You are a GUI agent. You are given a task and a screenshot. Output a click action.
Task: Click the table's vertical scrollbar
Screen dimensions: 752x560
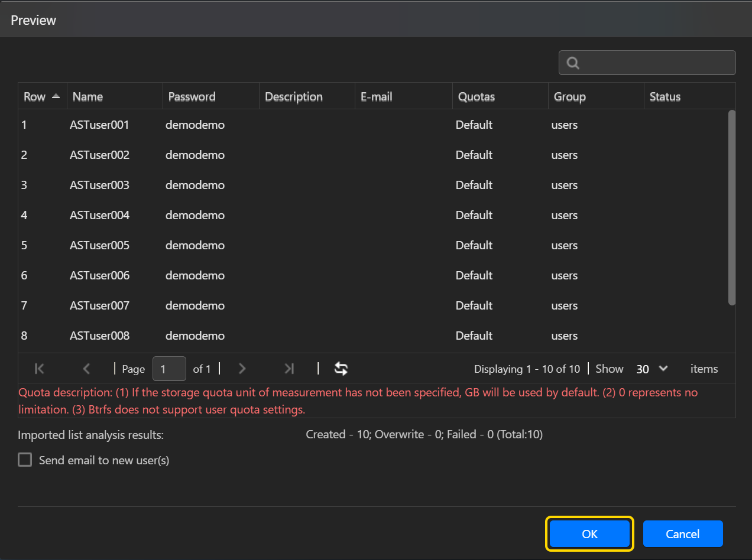click(x=731, y=207)
